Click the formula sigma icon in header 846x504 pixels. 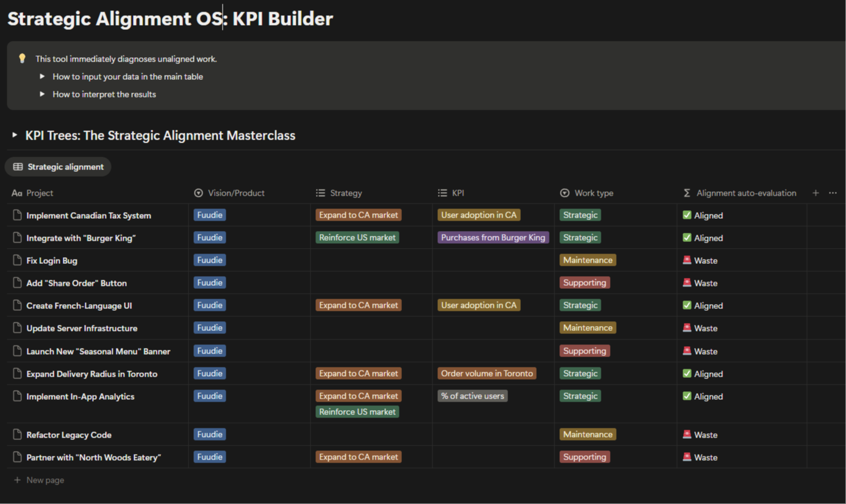[687, 193]
